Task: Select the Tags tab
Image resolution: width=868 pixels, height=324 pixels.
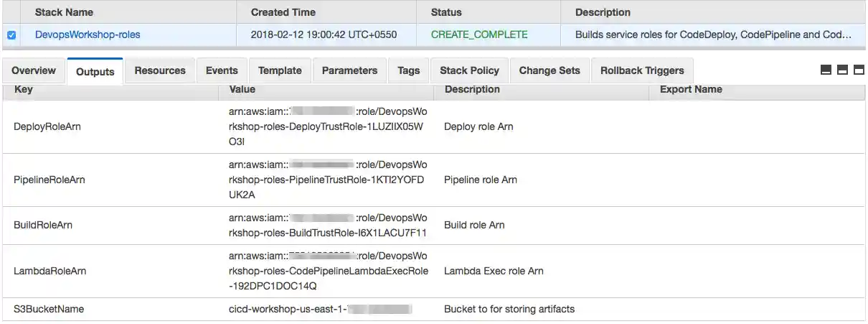Action: [408, 70]
